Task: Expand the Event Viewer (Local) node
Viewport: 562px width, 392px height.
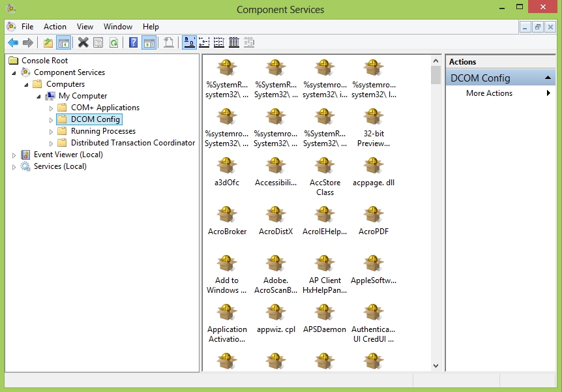Action: (14, 155)
